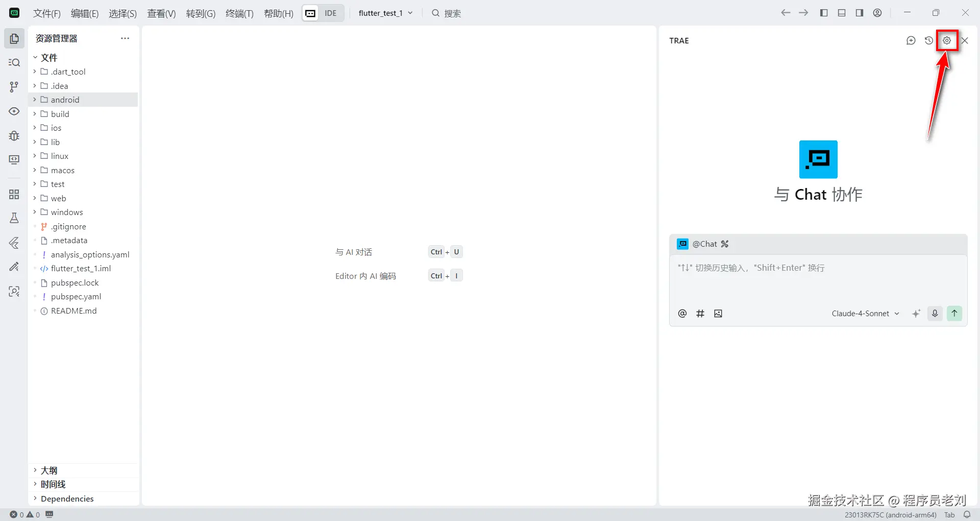The image size is (980, 521).
Task: Open TRAE AI settings gear
Action: (947, 40)
